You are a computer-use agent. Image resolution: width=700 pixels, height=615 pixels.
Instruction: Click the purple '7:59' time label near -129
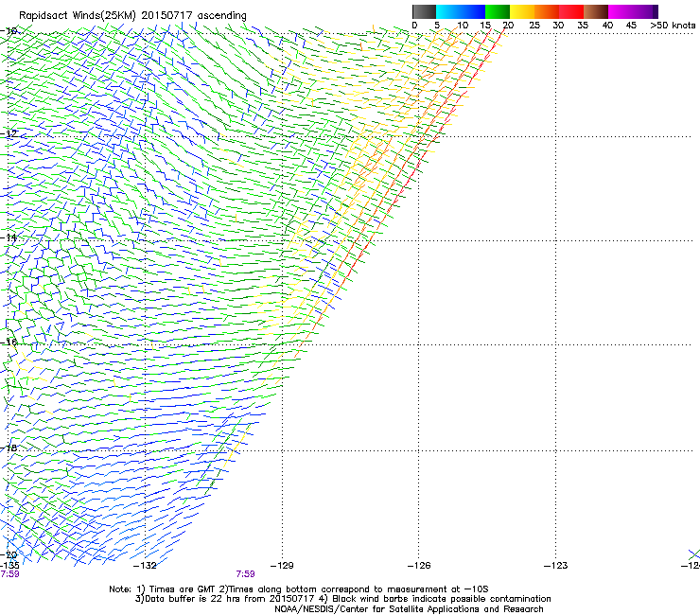click(246, 574)
